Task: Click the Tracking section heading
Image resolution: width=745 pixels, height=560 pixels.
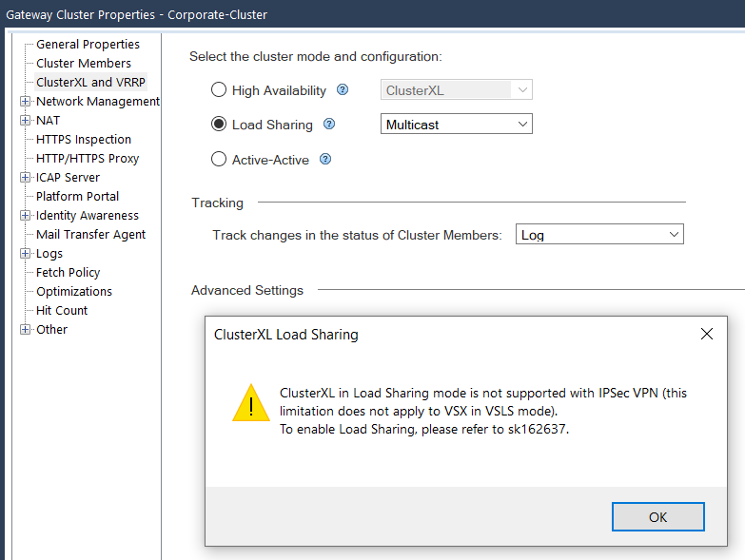Action: [217, 203]
